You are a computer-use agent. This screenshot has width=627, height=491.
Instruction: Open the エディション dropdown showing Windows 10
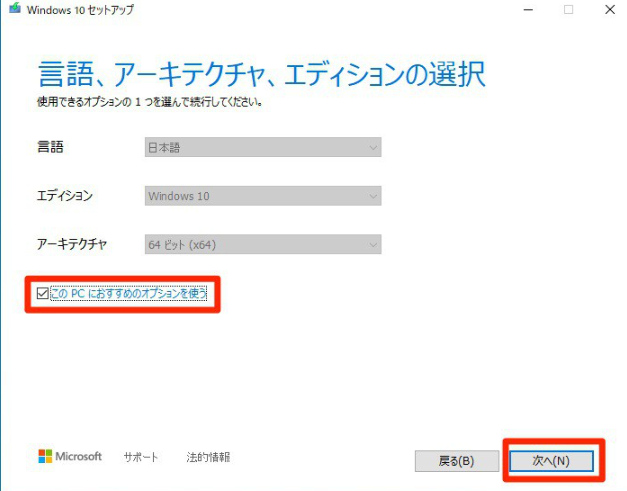click(263, 196)
